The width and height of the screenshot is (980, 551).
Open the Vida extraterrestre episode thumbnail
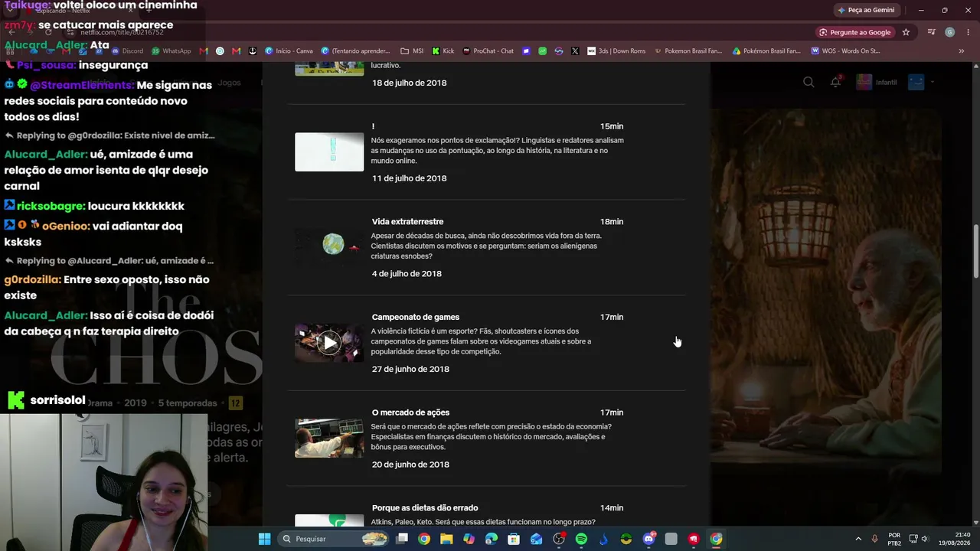coord(329,247)
